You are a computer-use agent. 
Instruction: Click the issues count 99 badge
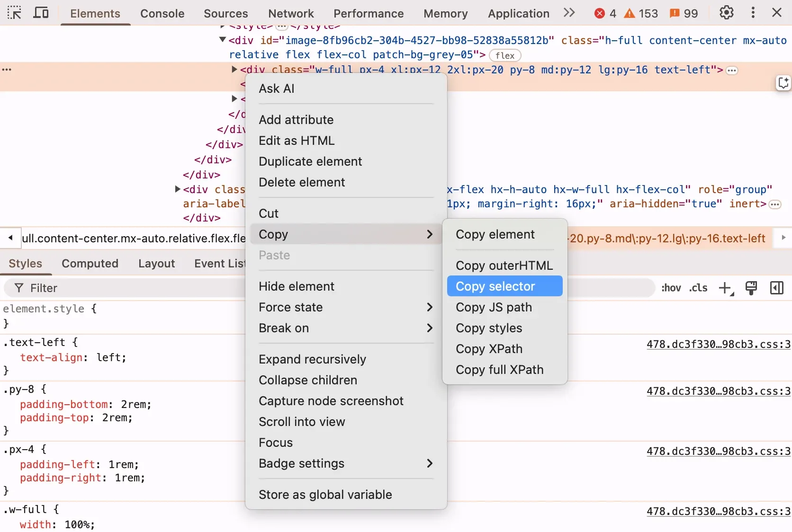coord(684,13)
